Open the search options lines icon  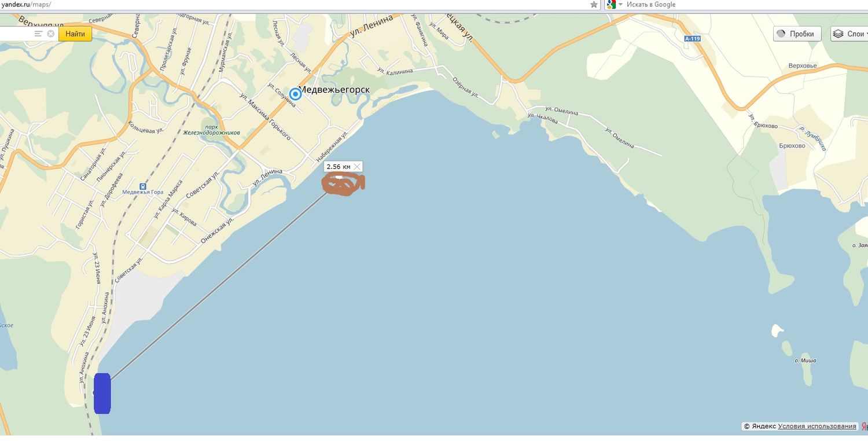coord(38,34)
